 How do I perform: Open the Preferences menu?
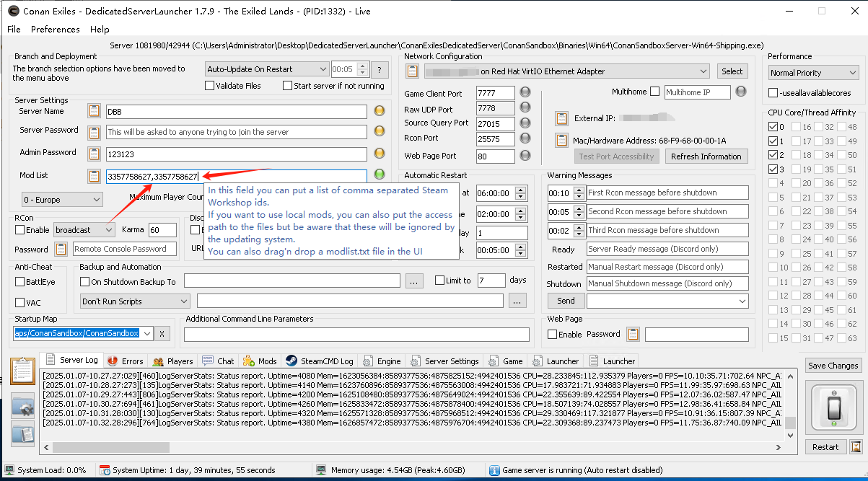click(55, 30)
